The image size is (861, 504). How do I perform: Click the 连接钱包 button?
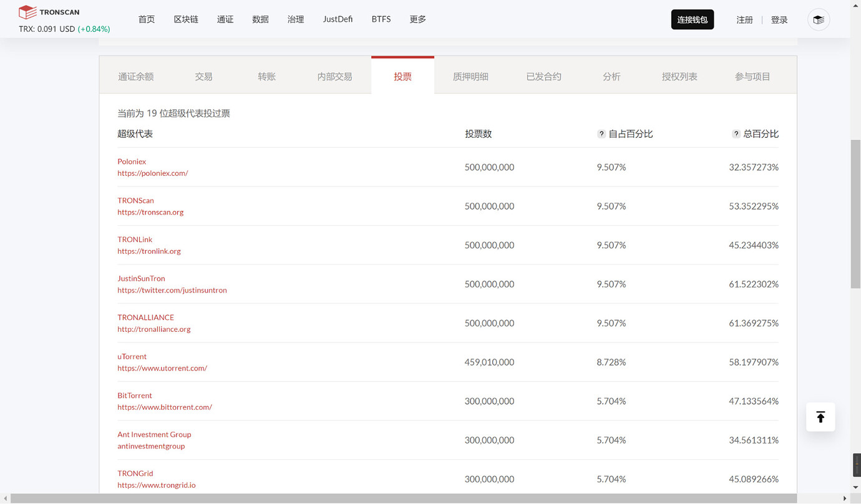tap(693, 19)
